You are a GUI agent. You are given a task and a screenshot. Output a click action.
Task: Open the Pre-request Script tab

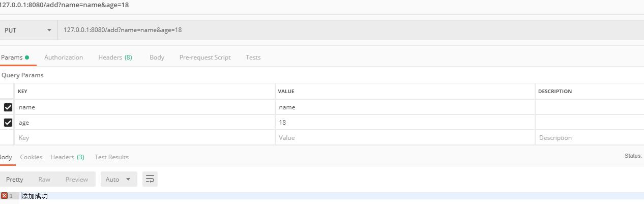point(205,57)
